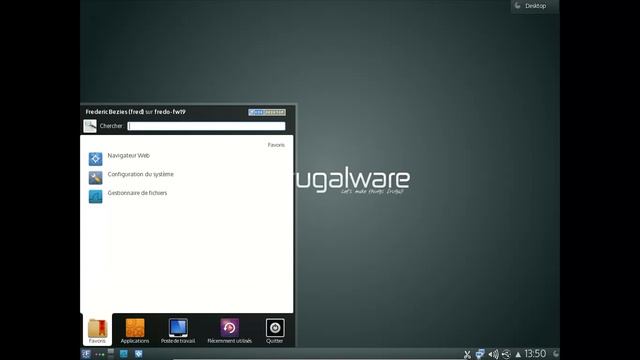The width and height of the screenshot is (640, 360).
Task: Open the device notifier tray icon
Action: pyautogui.click(x=506, y=354)
